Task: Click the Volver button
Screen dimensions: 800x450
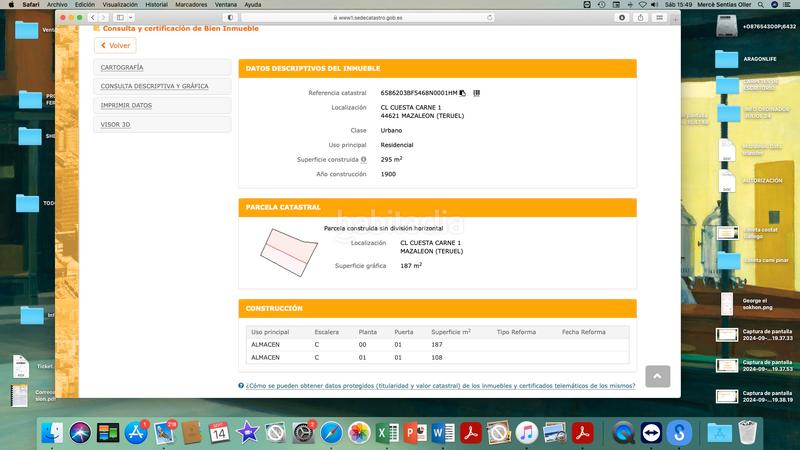Action: (x=115, y=45)
